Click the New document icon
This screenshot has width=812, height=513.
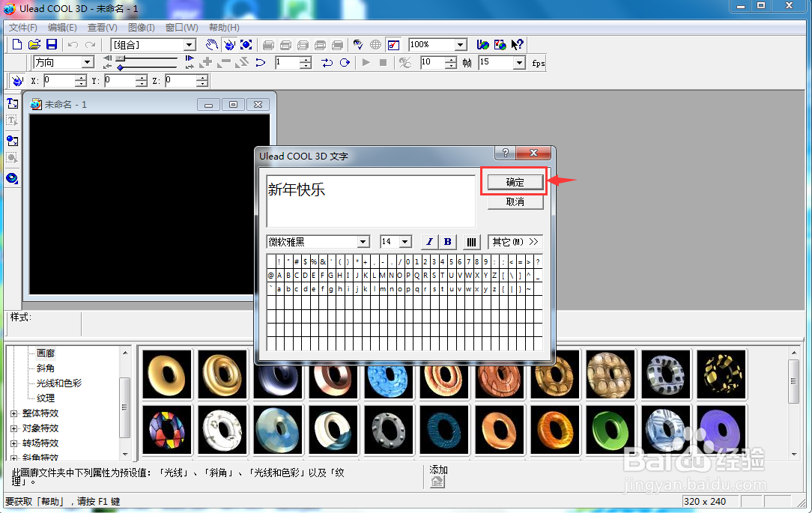point(17,44)
